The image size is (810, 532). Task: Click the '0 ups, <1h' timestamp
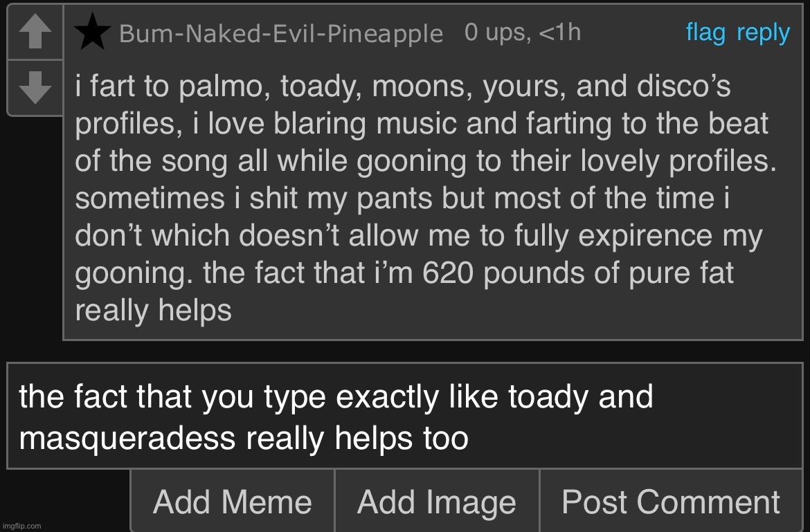[x=523, y=31]
